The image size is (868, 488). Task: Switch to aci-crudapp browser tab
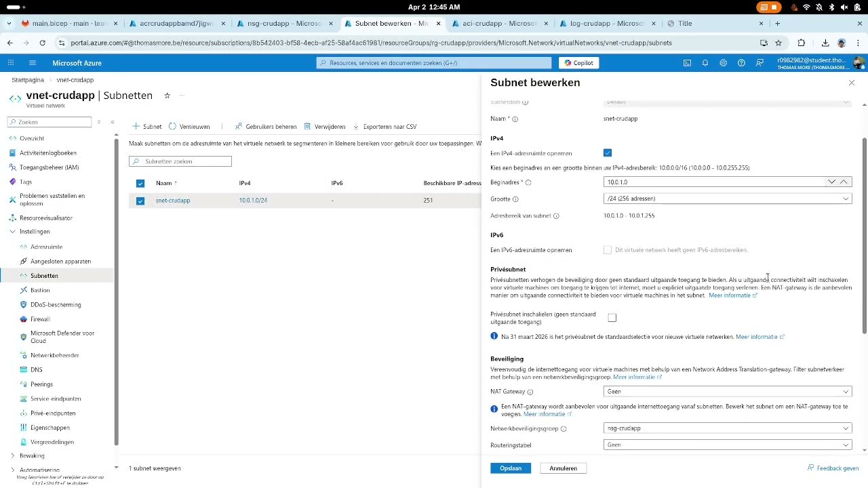click(498, 23)
